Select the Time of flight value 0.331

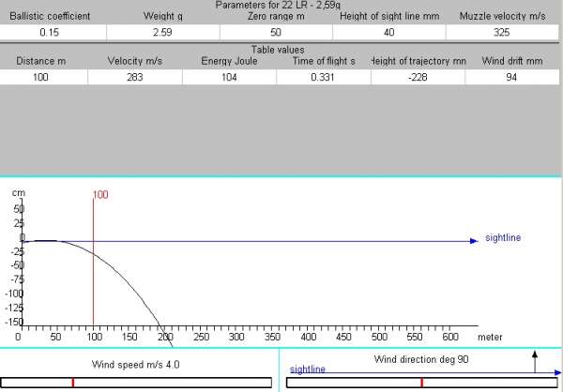(x=322, y=77)
